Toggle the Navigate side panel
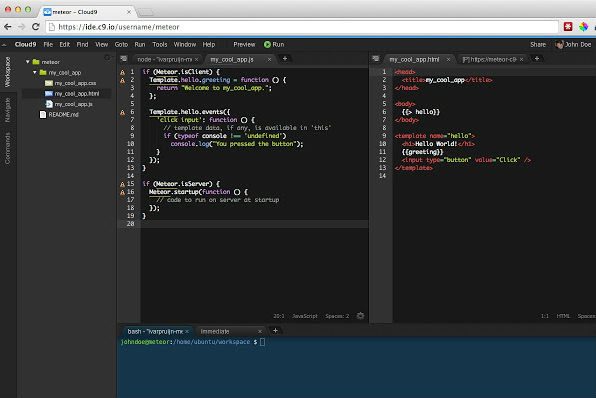The image size is (596, 398). pyautogui.click(x=7, y=110)
